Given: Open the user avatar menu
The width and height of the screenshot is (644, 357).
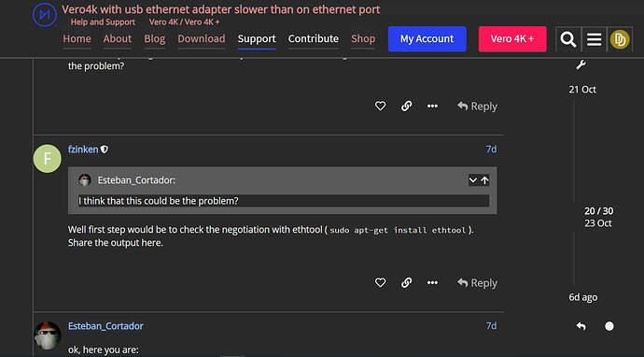Looking at the screenshot, I should click(x=620, y=39).
